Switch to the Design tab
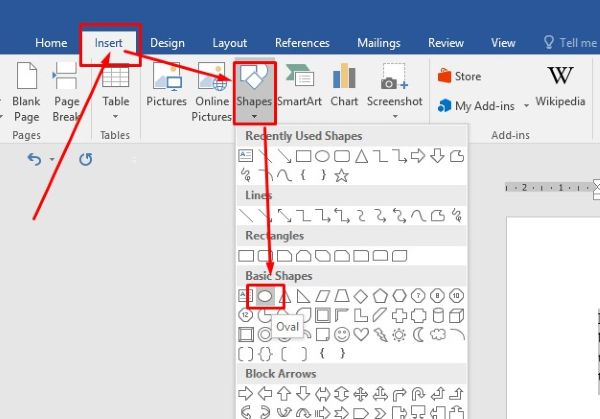This screenshot has width=600, height=419. [167, 43]
